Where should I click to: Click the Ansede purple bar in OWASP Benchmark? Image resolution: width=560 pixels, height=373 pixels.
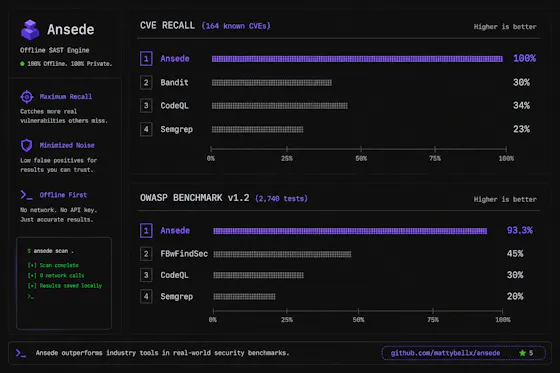pos(350,231)
